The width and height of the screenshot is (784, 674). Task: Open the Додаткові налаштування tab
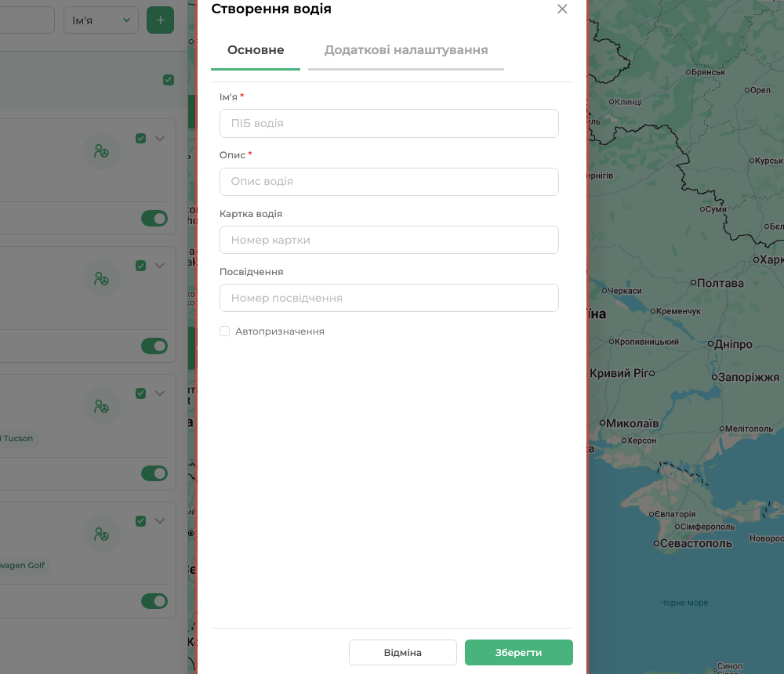[406, 50]
